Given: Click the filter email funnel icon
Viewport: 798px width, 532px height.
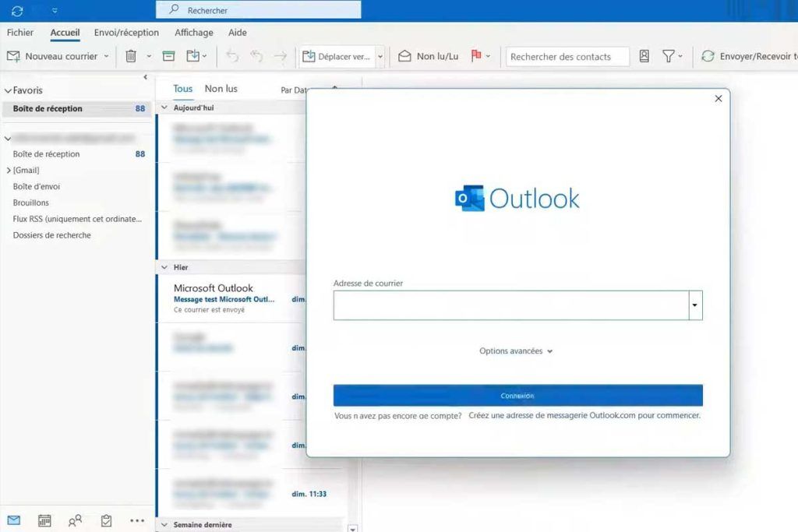Looking at the screenshot, I should [668, 56].
